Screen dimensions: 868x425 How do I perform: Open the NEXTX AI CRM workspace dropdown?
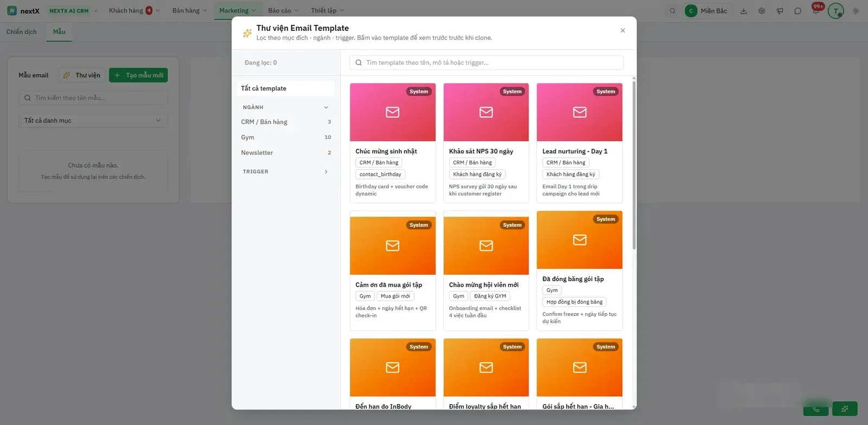click(x=73, y=11)
